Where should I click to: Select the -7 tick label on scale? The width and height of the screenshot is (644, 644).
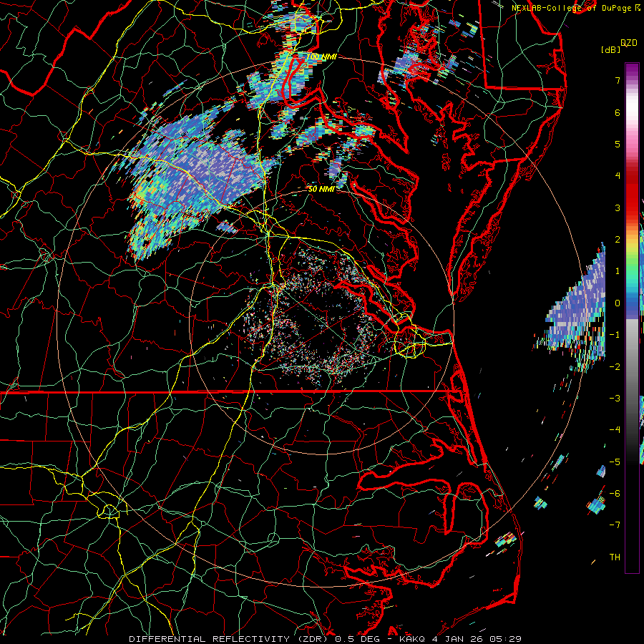pos(615,525)
